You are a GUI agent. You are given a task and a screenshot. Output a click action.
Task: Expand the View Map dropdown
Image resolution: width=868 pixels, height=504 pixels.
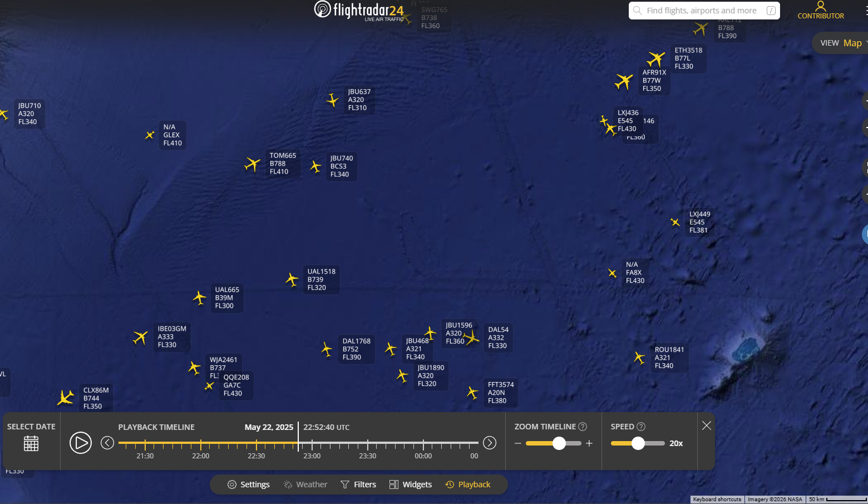tap(842, 43)
